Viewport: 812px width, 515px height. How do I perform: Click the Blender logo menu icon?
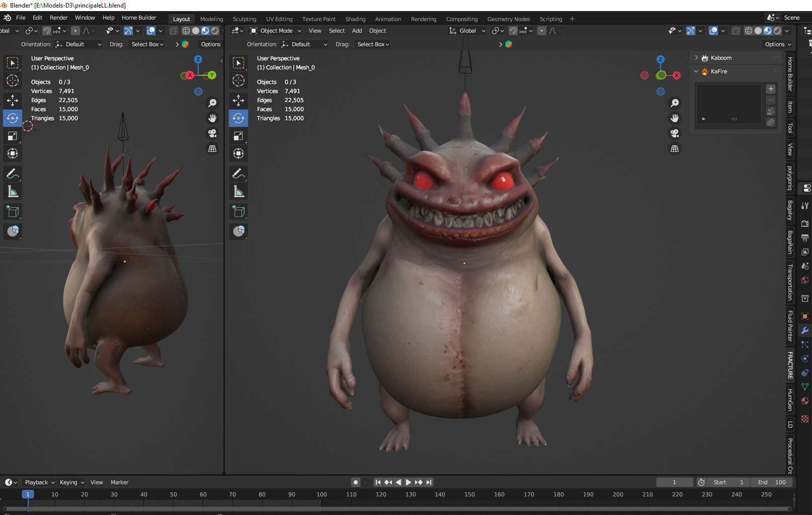8,18
